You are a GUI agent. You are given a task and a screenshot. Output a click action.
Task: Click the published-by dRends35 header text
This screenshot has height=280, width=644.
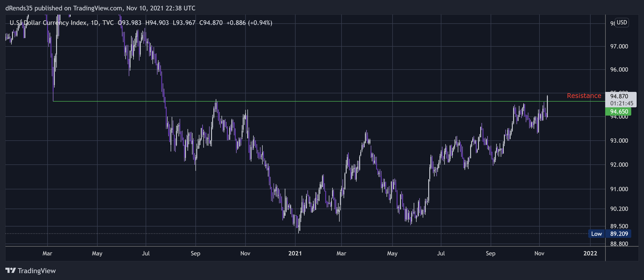(x=100, y=8)
